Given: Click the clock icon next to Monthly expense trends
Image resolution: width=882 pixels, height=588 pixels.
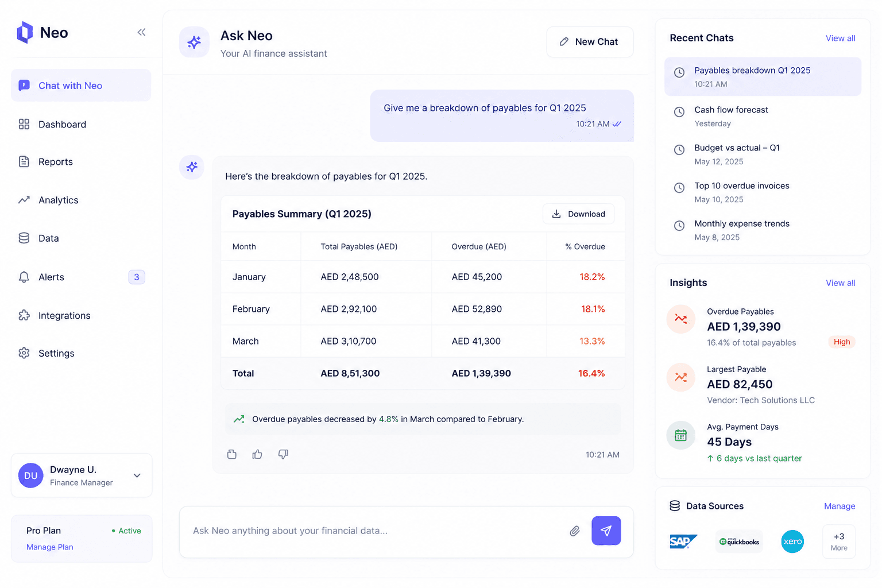Looking at the screenshot, I should pyautogui.click(x=679, y=226).
